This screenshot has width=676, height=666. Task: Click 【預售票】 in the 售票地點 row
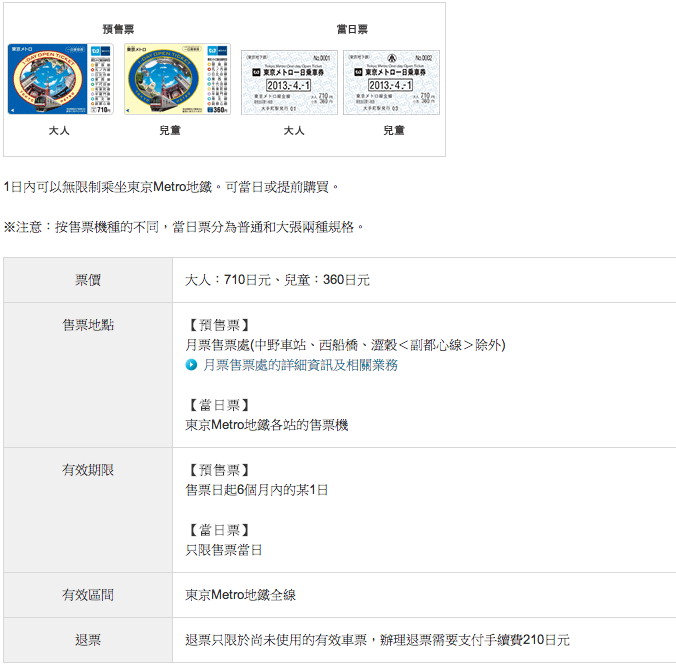click(219, 325)
